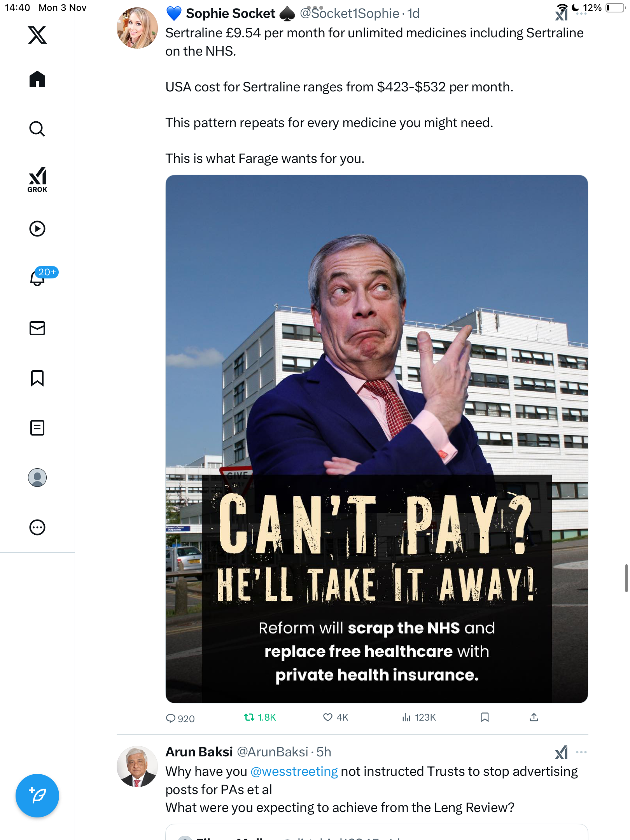The height and width of the screenshot is (840, 630).
Task: Bookmark Sophie Socket's post
Action: 485,717
